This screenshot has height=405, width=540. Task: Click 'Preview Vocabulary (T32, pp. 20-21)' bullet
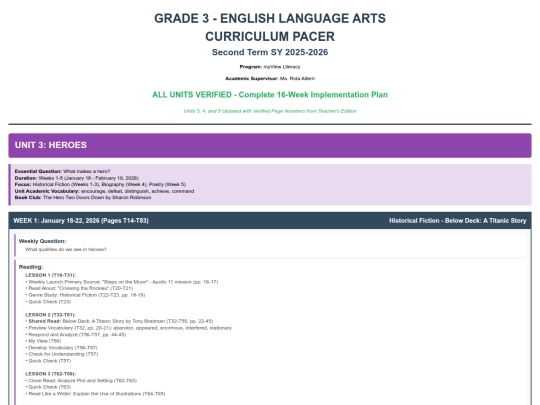128,328
